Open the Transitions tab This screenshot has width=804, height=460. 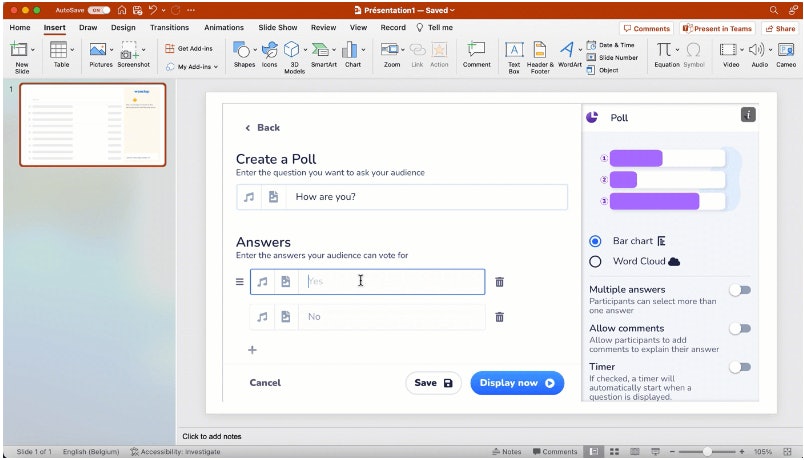[169, 28]
